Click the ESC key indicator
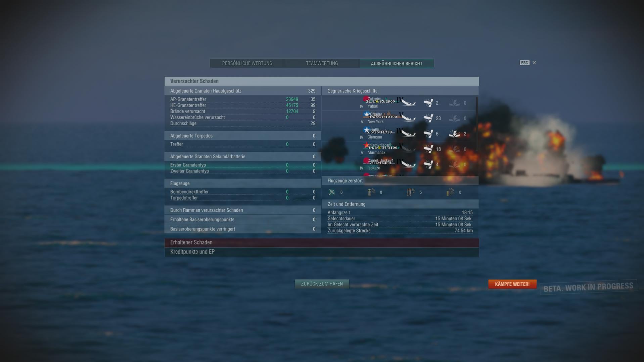 click(x=524, y=63)
